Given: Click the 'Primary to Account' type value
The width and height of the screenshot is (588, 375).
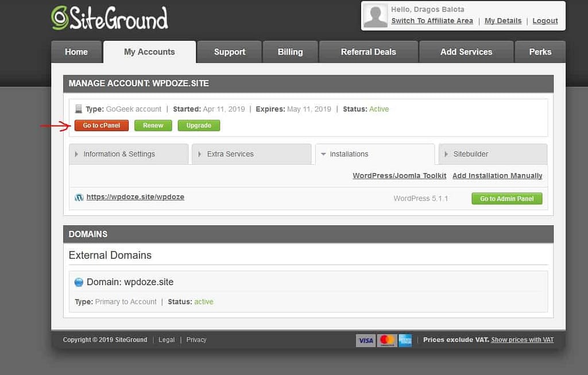Looking at the screenshot, I should tap(126, 302).
